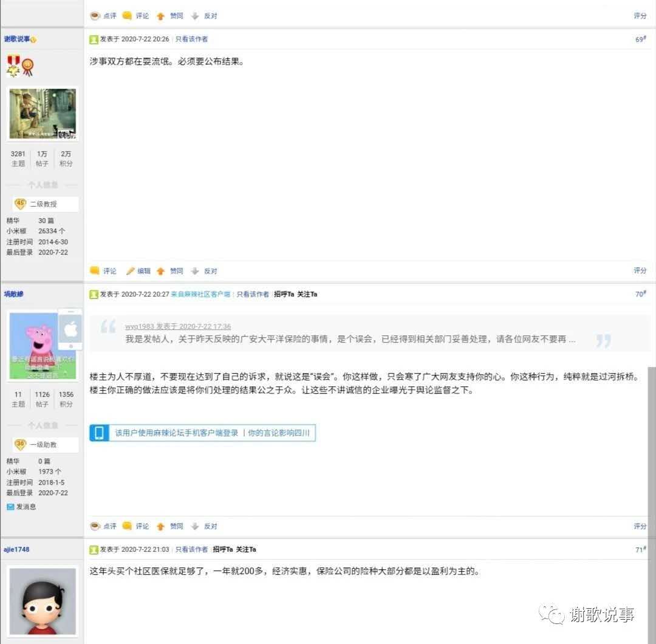Open the 来自麻辣社区客户端 link
The height and width of the screenshot is (644, 656).
tap(200, 295)
